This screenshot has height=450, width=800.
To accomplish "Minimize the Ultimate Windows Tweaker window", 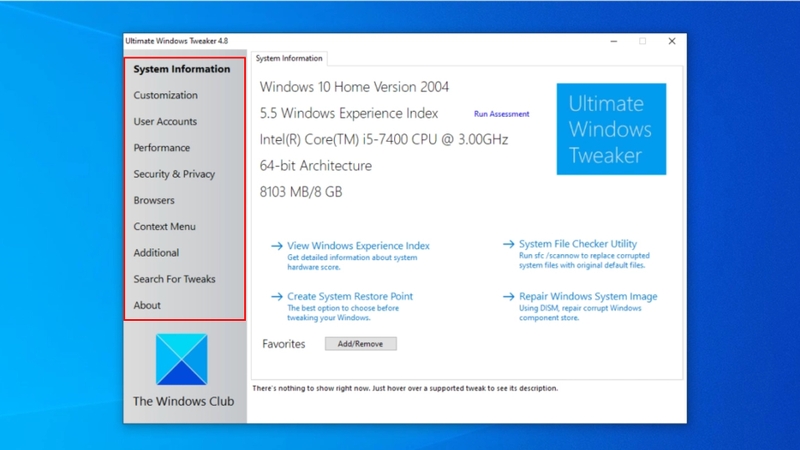I will tap(614, 41).
